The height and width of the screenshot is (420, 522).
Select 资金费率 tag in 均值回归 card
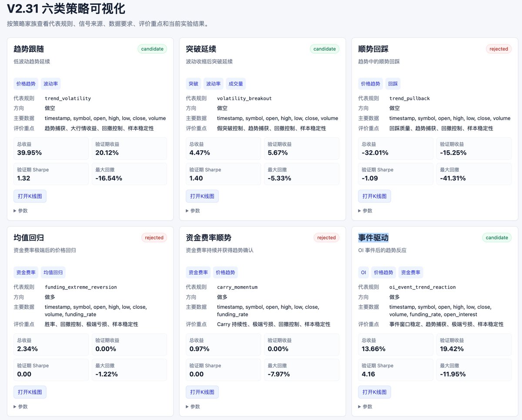[26, 273]
